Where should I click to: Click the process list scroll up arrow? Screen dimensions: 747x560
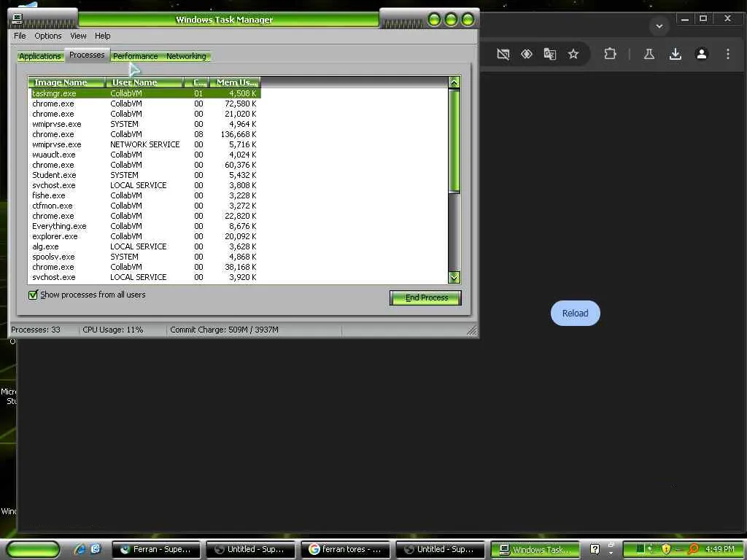pyautogui.click(x=454, y=82)
